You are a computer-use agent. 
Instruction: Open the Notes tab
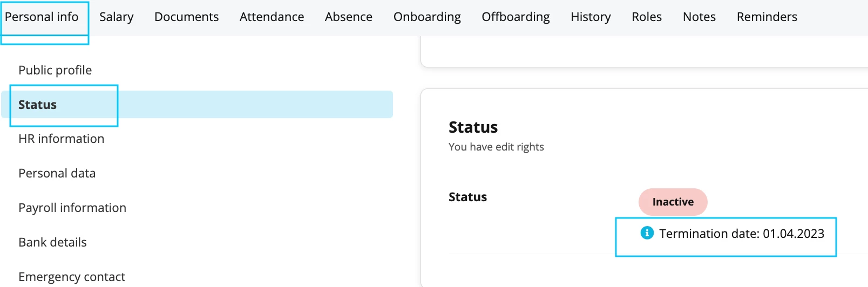click(699, 17)
